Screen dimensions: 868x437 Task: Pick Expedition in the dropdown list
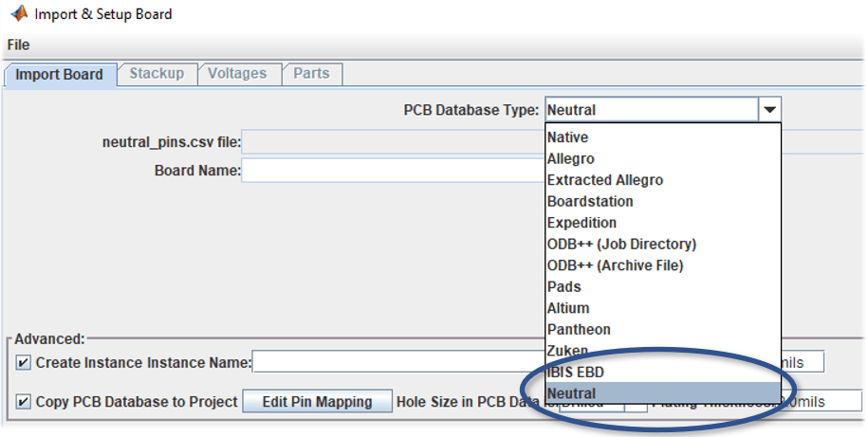(582, 223)
